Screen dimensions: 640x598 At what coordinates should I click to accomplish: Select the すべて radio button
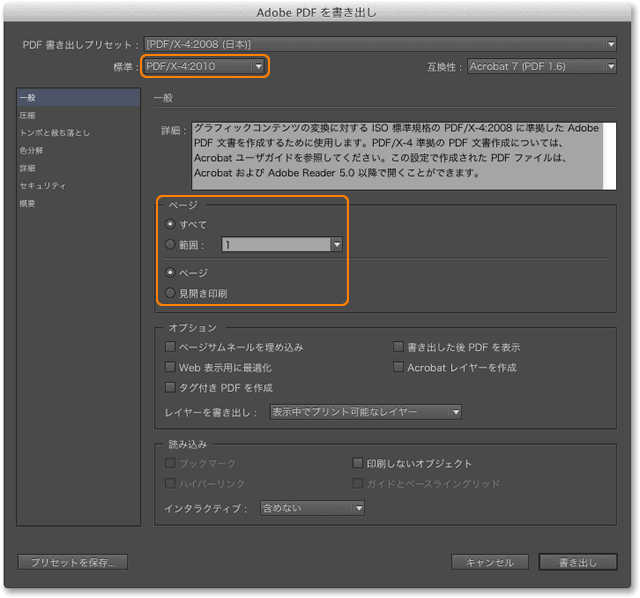(x=170, y=225)
